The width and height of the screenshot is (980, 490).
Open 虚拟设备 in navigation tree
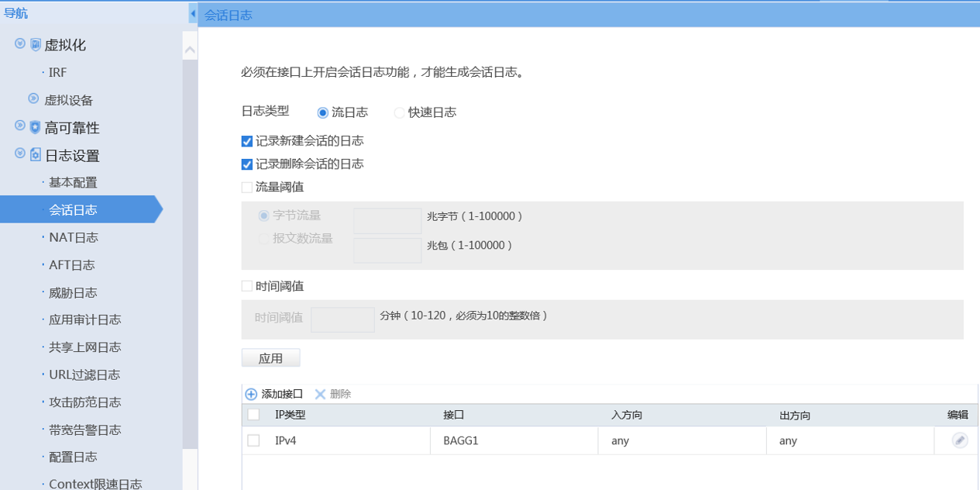(x=69, y=100)
